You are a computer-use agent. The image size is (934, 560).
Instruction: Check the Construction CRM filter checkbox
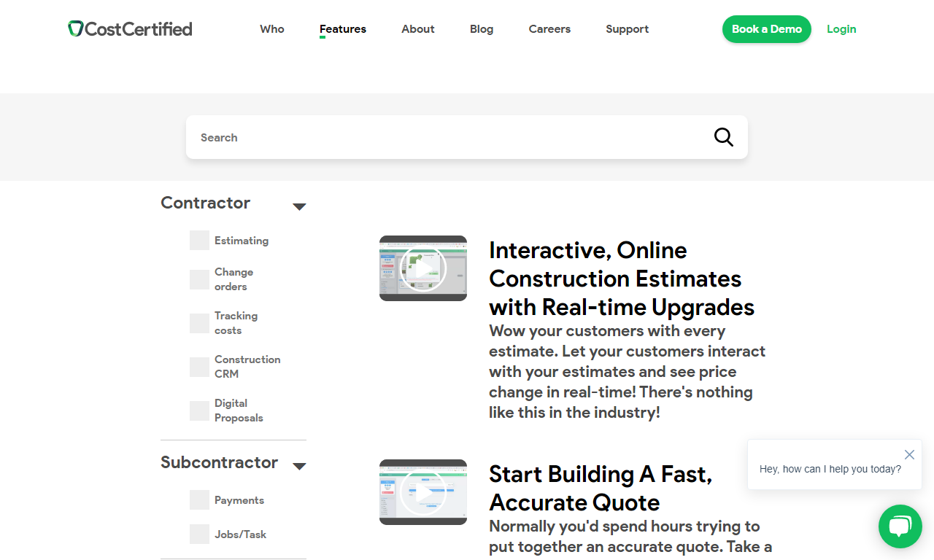(199, 367)
